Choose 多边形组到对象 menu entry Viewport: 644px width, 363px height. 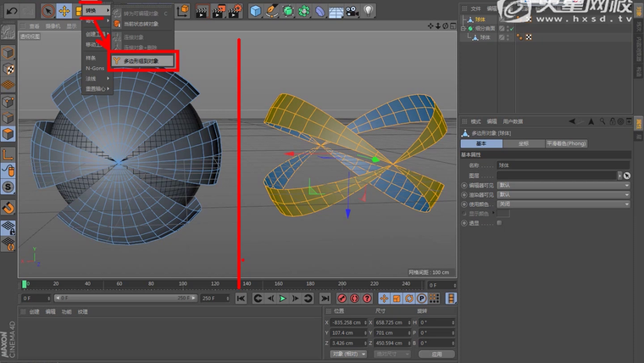(x=142, y=61)
